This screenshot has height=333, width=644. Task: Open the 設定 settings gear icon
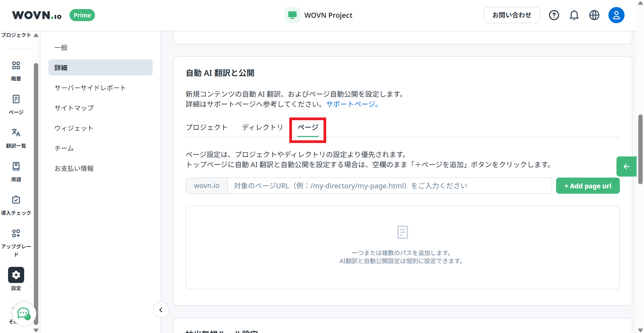click(x=16, y=275)
